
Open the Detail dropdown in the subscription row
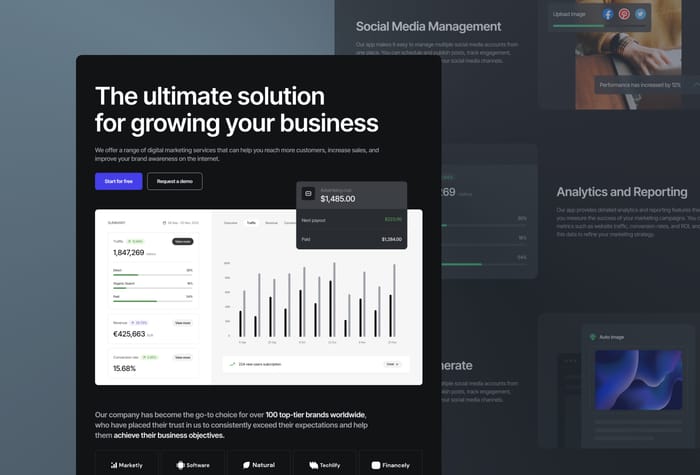pyautogui.click(x=392, y=364)
